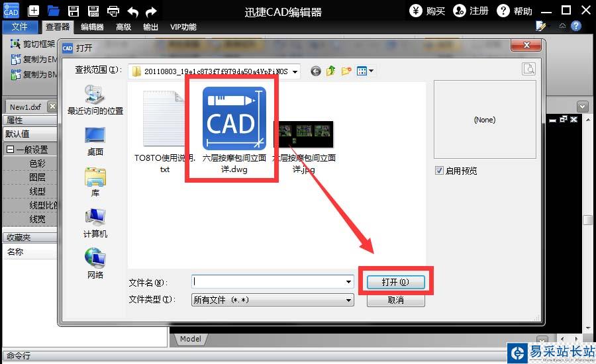Viewport: 596px width, 364px height.
Task: Click the 收藏夹 panel header
Action: (x=30, y=238)
